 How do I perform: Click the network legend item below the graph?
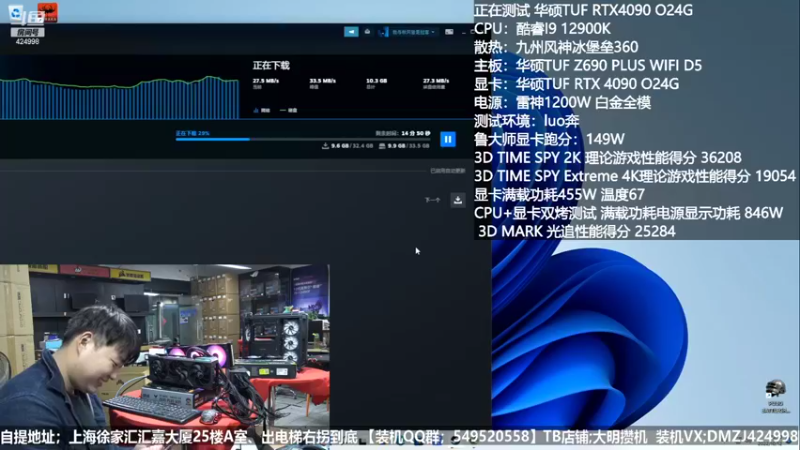pyautogui.click(x=262, y=110)
